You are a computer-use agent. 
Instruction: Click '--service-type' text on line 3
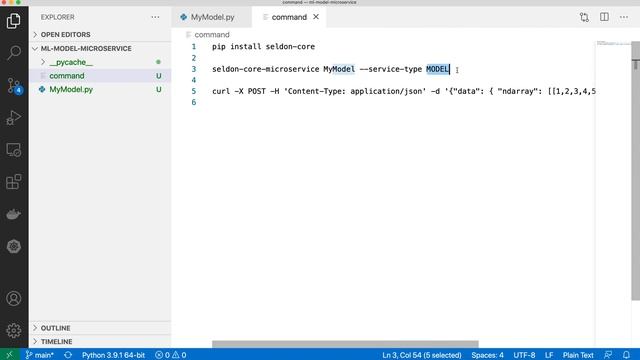391,69
